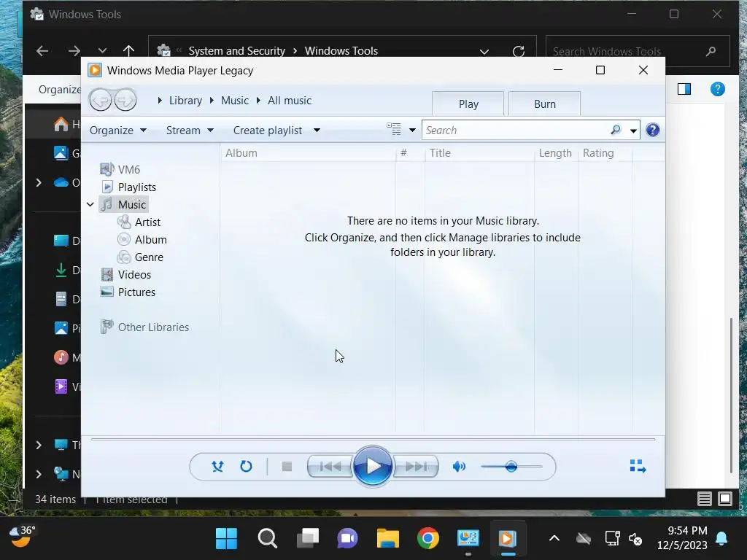Launch Google Chrome from the taskbar
Image resolution: width=747 pixels, height=560 pixels.
[x=427, y=539]
